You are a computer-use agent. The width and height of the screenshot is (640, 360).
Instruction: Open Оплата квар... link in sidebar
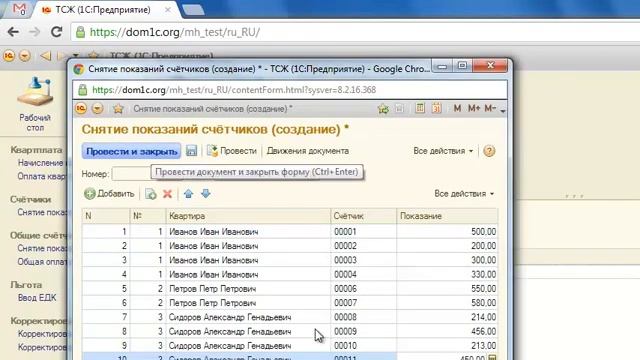41,176
